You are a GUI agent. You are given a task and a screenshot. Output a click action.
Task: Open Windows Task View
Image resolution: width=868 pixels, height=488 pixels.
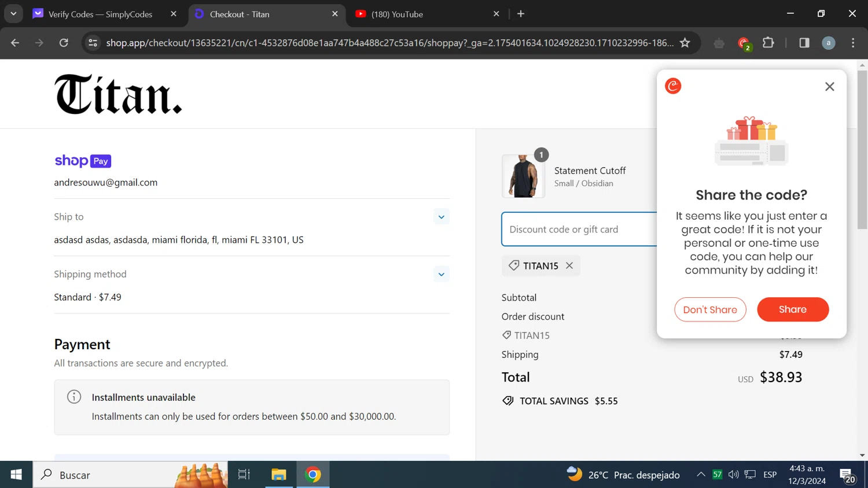point(244,475)
